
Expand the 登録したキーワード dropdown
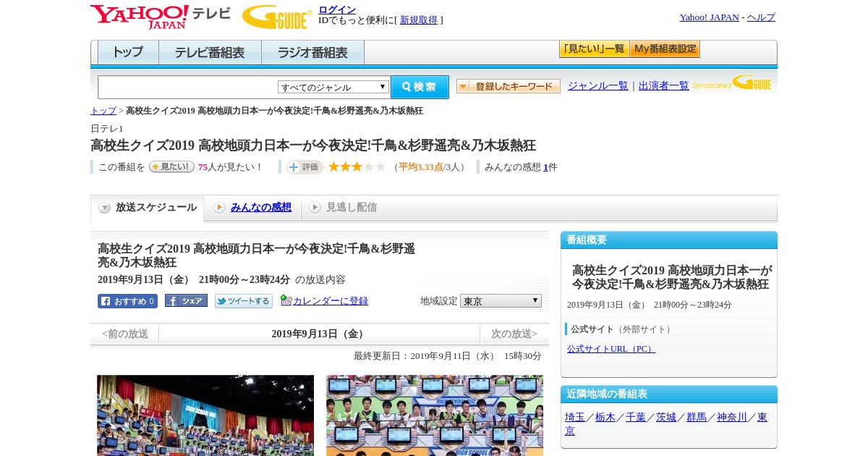coord(508,86)
